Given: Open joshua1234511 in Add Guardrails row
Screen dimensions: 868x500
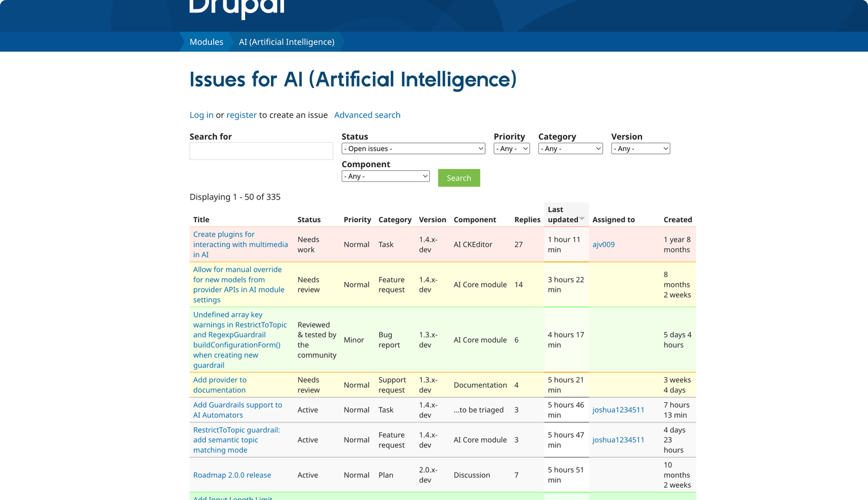Looking at the screenshot, I should (x=618, y=410).
